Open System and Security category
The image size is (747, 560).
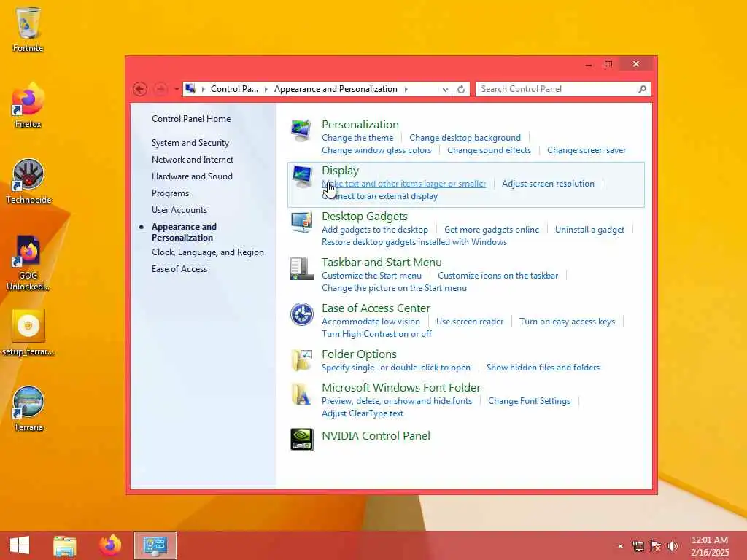click(x=190, y=143)
